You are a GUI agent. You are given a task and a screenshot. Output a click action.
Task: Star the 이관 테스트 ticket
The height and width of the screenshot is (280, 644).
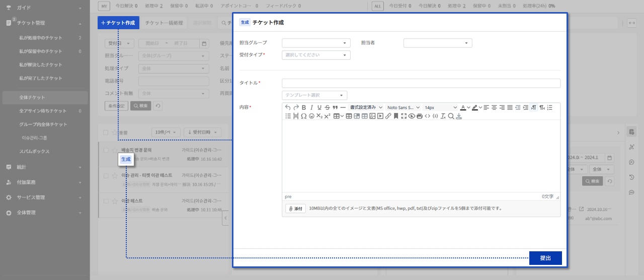pyautogui.click(x=115, y=201)
